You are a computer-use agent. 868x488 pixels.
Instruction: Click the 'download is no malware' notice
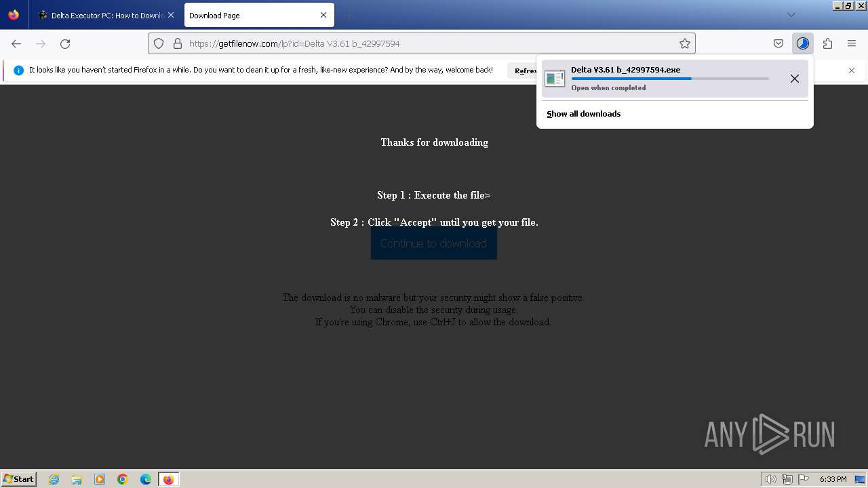pyautogui.click(x=433, y=298)
